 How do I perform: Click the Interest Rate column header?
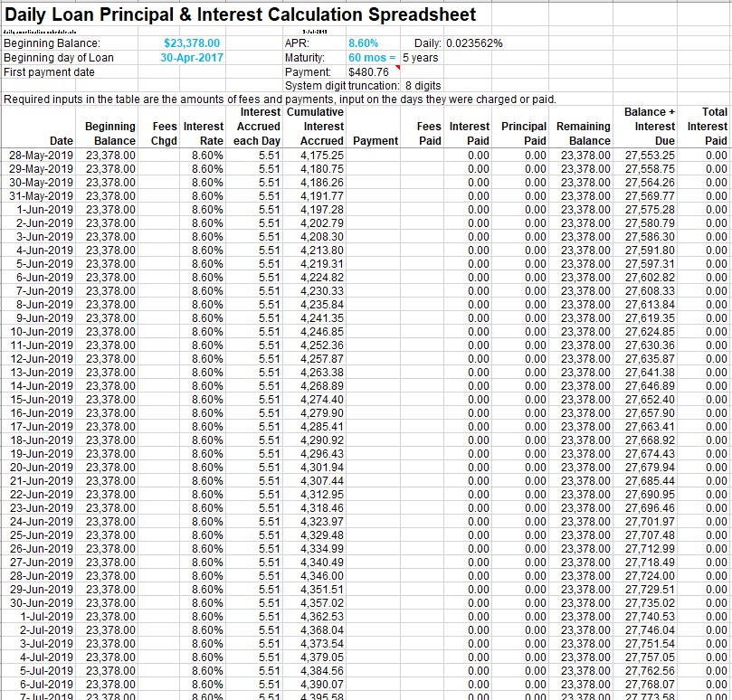pyautogui.click(x=204, y=134)
